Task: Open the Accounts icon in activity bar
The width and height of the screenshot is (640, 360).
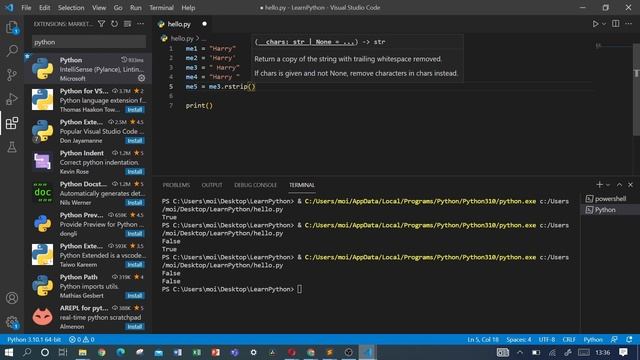Action: pos(12,298)
